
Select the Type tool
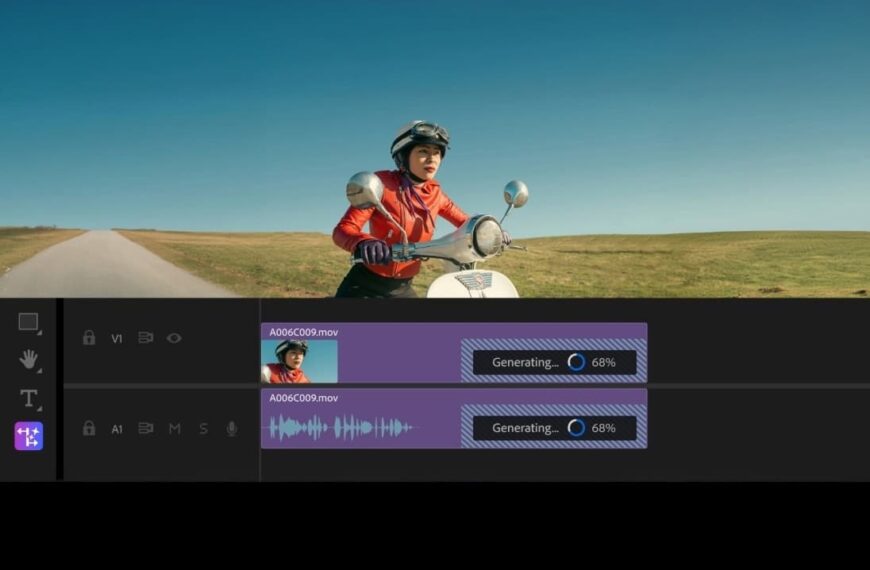coord(28,398)
